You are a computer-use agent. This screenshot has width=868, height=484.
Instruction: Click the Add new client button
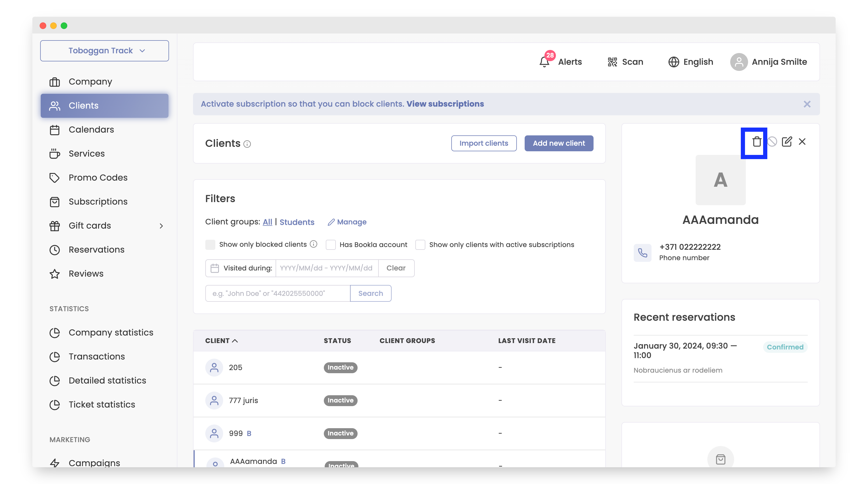558,143
